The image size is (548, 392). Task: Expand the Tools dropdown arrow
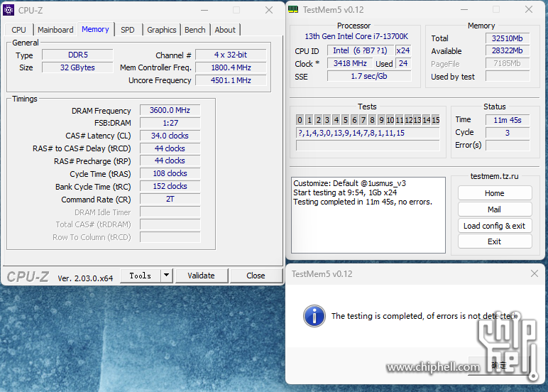click(167, 276)
